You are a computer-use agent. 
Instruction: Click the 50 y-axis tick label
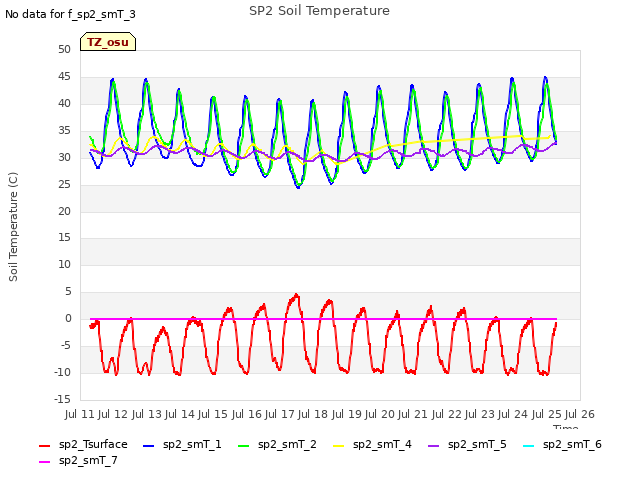pyautogui.click(x=64, y=49)
